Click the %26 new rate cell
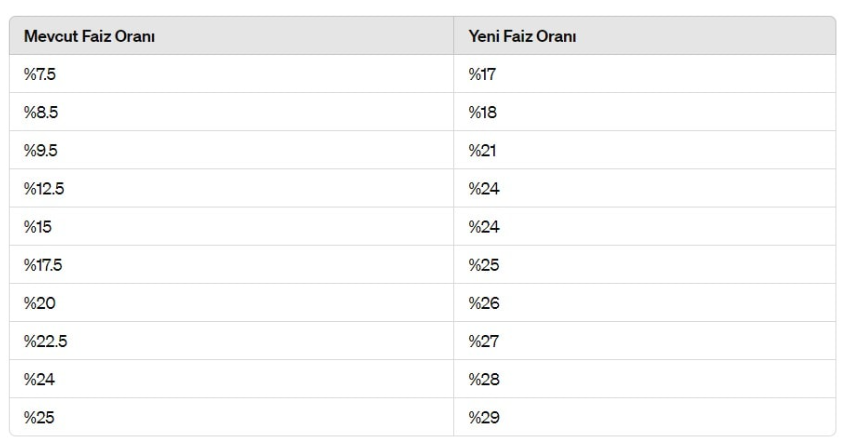 483,303
